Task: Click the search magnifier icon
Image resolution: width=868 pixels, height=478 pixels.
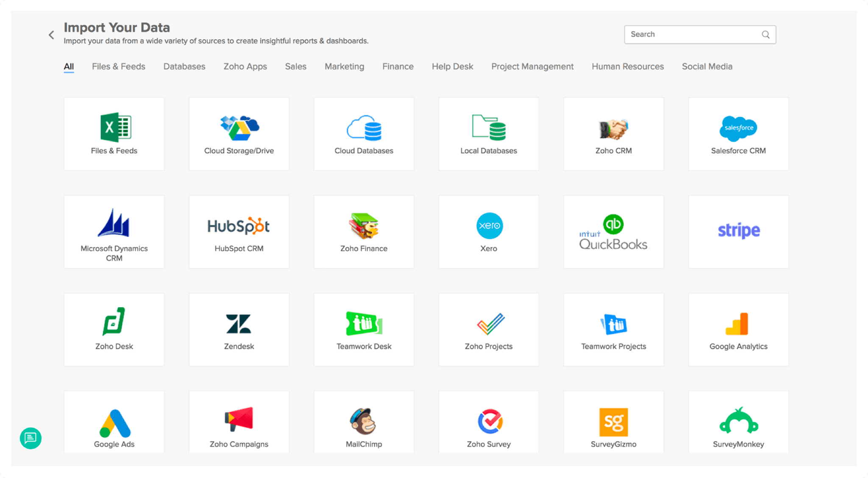Action: click(765, 35)
